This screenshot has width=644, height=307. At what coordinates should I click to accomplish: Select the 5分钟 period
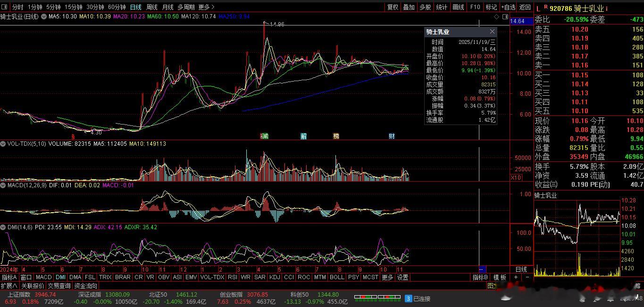click(53, 7)
